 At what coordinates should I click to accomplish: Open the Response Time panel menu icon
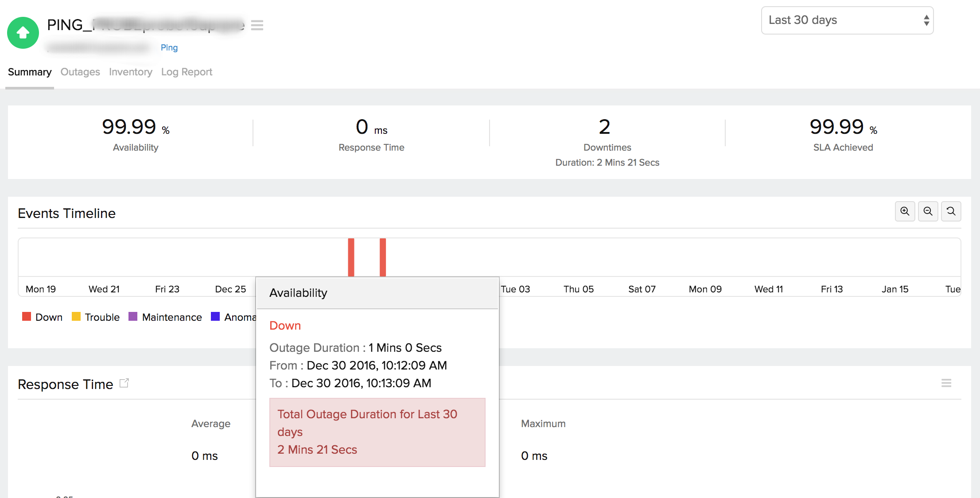[x=946, y=383]
